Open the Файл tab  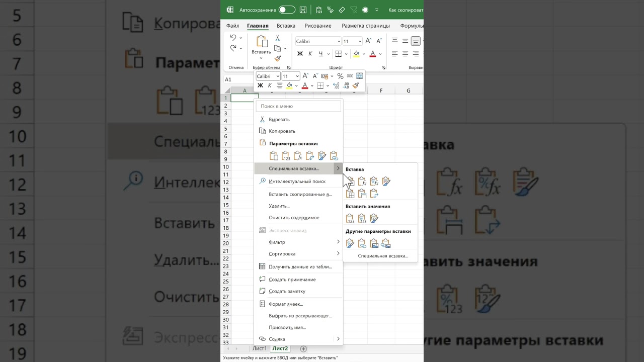(233, 26)
